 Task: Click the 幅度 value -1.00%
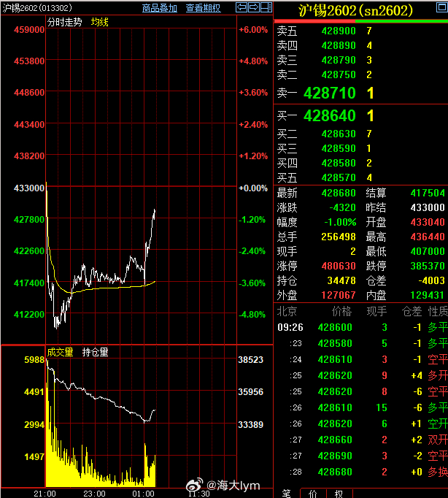pos(340,222)
